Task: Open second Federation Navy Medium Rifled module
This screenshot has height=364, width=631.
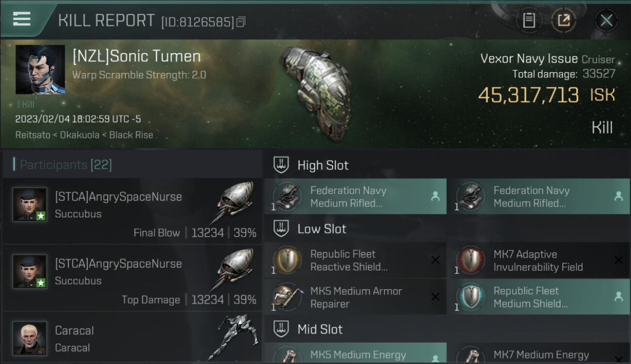Action: click(539, 197)
